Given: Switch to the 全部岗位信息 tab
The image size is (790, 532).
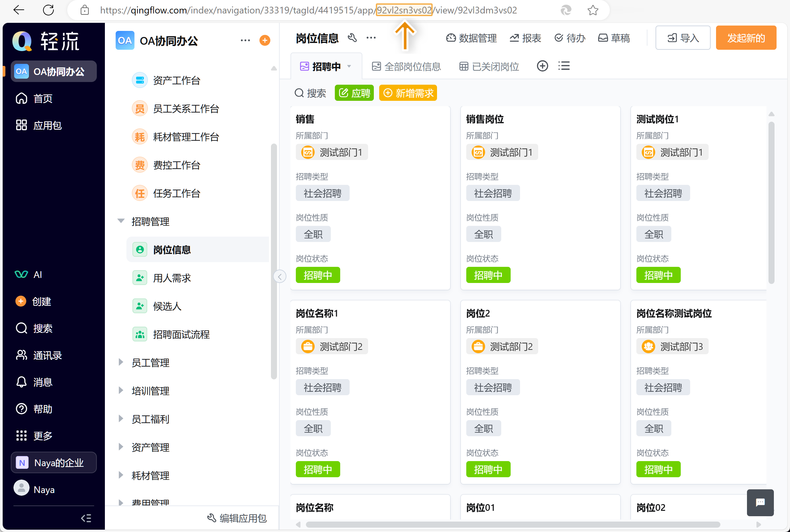Looking at the screenshot, I should (406, 67).
